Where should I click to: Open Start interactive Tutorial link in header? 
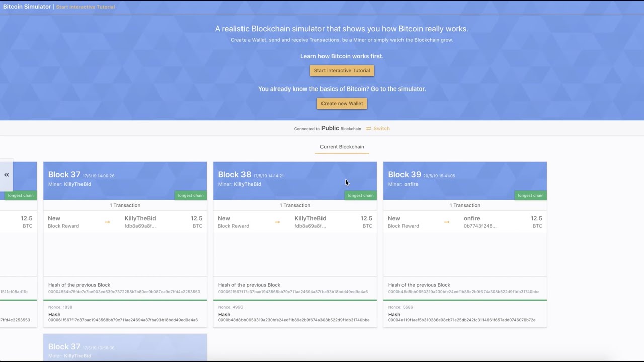pyautogui.click(x=86, y=7)
